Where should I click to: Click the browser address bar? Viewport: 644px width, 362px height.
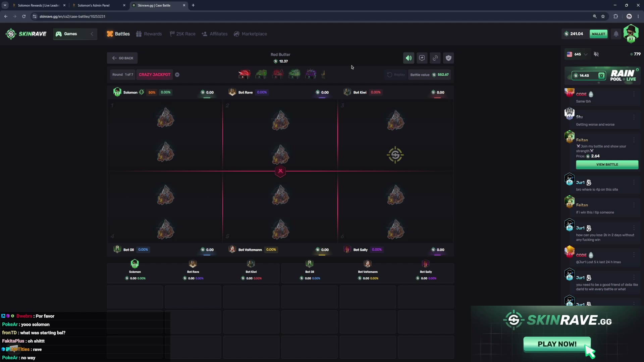coord(312,16)
